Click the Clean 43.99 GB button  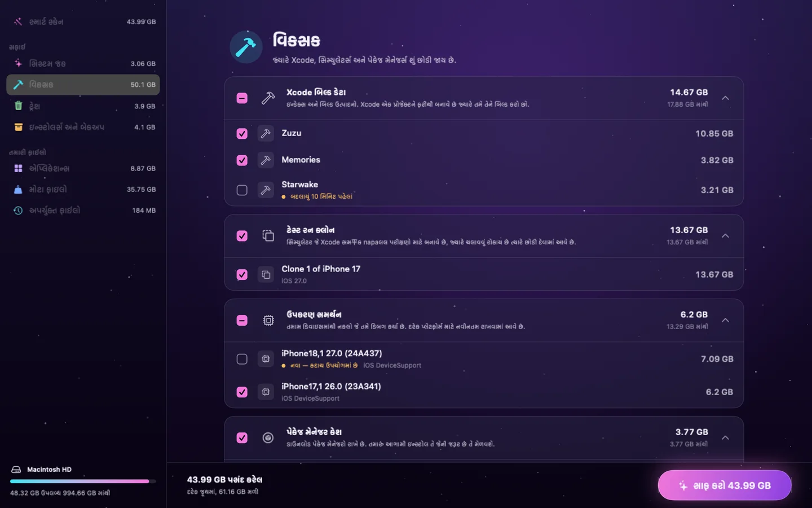[725, 485]
